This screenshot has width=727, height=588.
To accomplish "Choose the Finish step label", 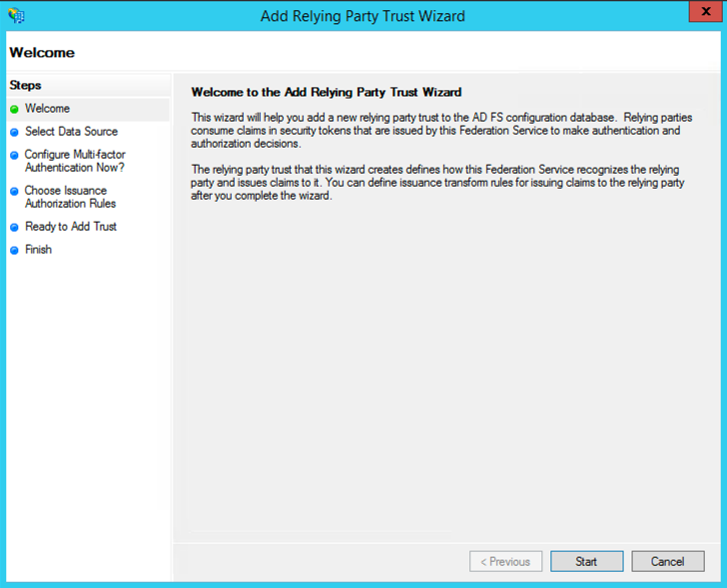I will click(38, 250).
